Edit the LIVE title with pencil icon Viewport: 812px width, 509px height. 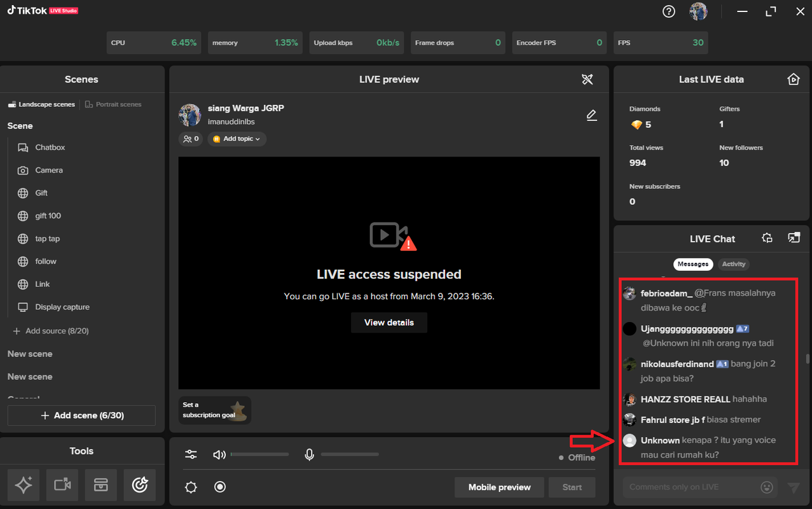(591, 115)
